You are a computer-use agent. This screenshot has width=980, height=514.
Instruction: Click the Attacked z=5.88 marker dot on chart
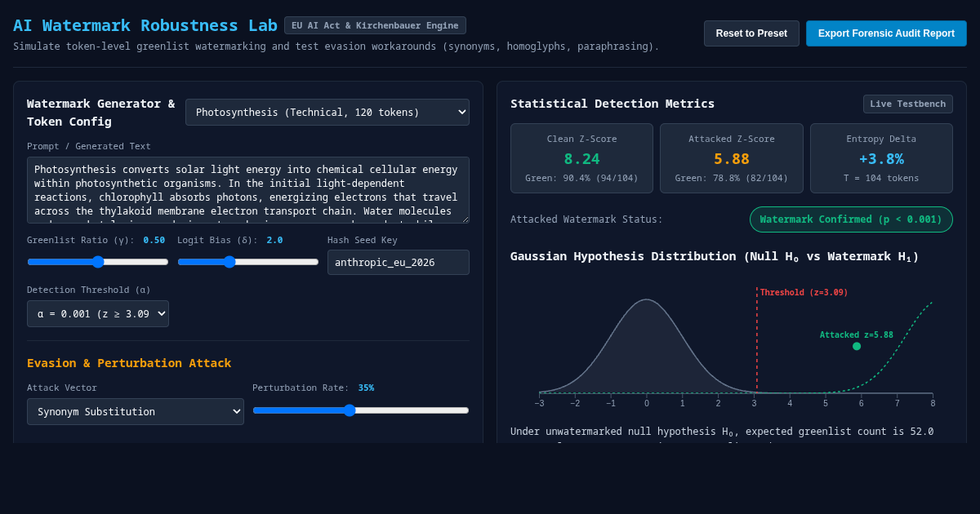click(x=857, y=346)
